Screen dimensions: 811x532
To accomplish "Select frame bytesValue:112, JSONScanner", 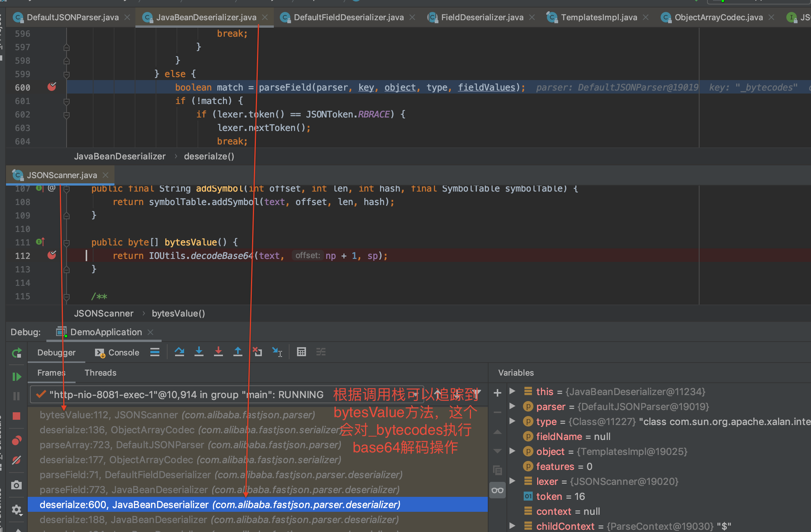I will [258, 415].
